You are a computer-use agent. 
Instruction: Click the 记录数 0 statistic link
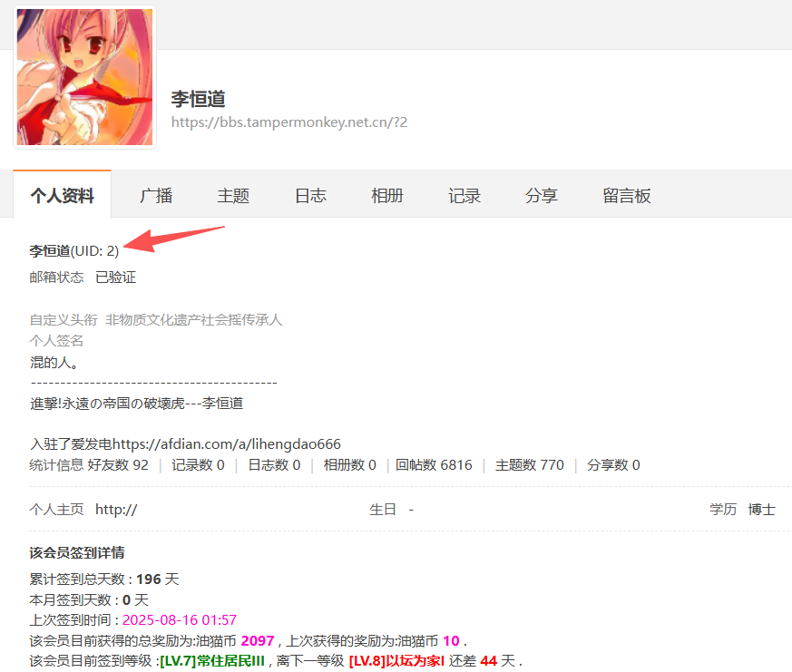198,465
